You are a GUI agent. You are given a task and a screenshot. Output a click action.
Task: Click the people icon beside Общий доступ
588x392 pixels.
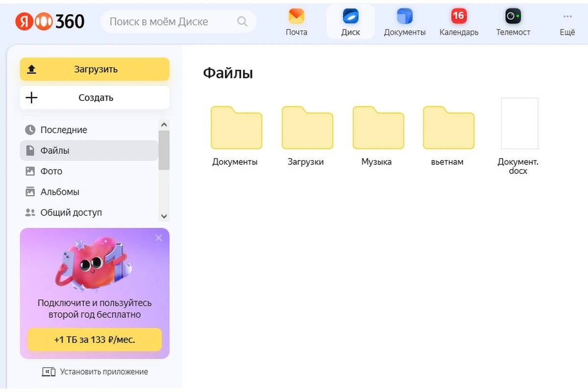click(30, 213)
